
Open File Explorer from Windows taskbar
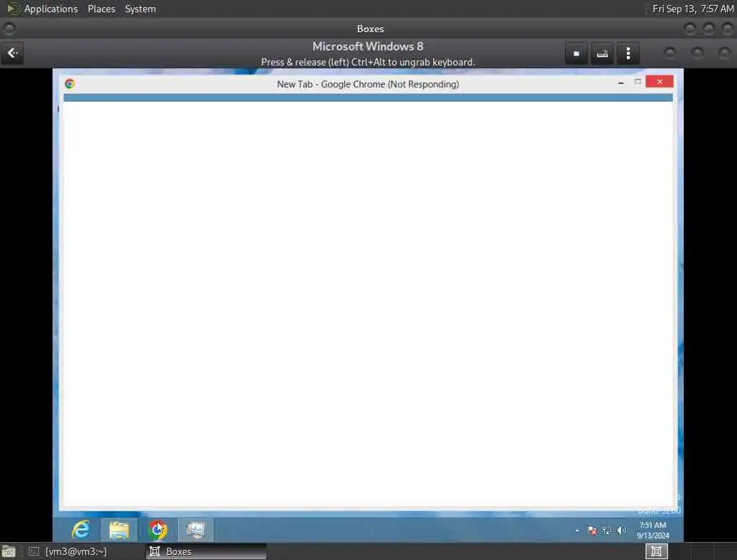(x=119, y=530)
